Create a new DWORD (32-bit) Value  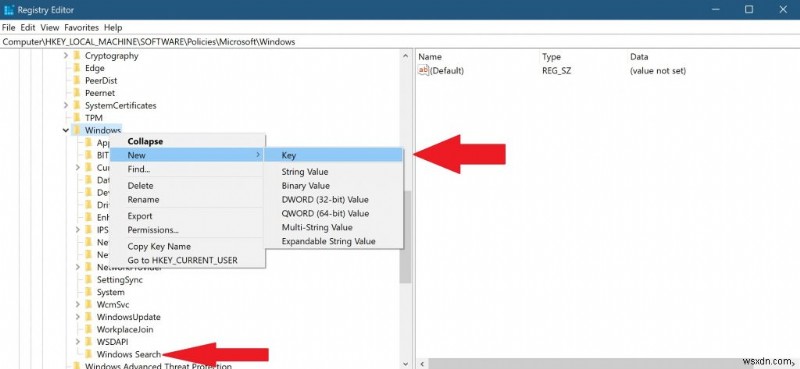click(x=334, y=200)
